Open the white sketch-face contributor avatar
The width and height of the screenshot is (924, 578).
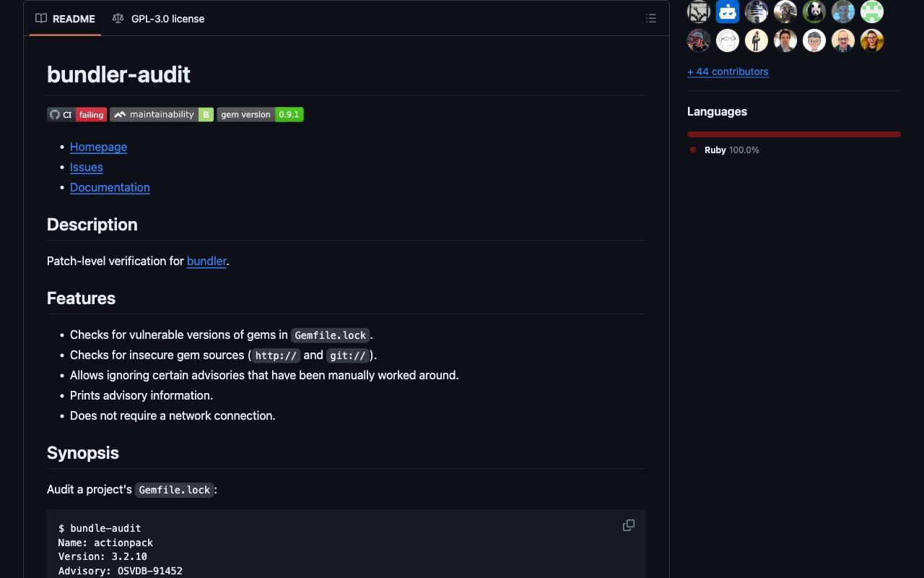(728, 40)
